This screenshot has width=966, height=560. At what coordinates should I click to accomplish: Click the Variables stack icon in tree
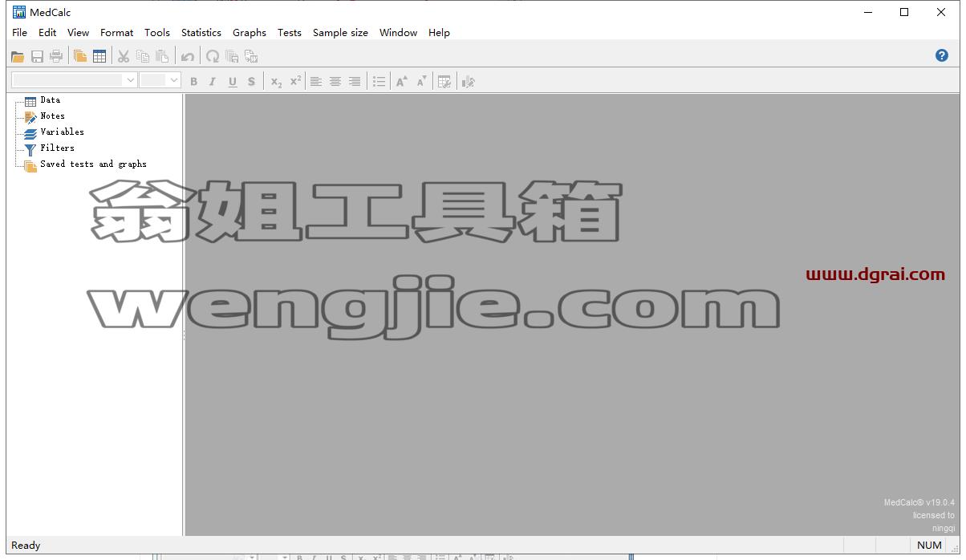pyautogui.click(x=30, y=133)
